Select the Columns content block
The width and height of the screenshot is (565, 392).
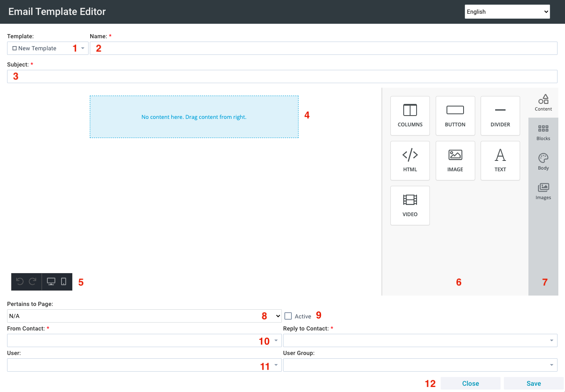click(410, 116)
